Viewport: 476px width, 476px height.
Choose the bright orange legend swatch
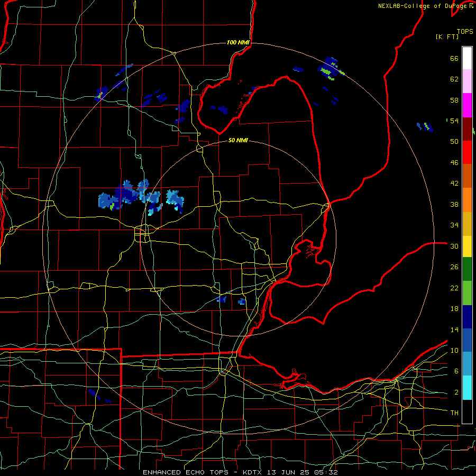(x=467, y=200)
